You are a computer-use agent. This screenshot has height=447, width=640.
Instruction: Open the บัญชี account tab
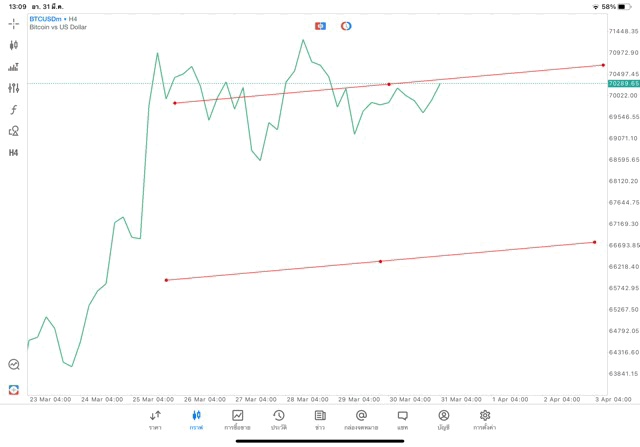click(443, 420)
